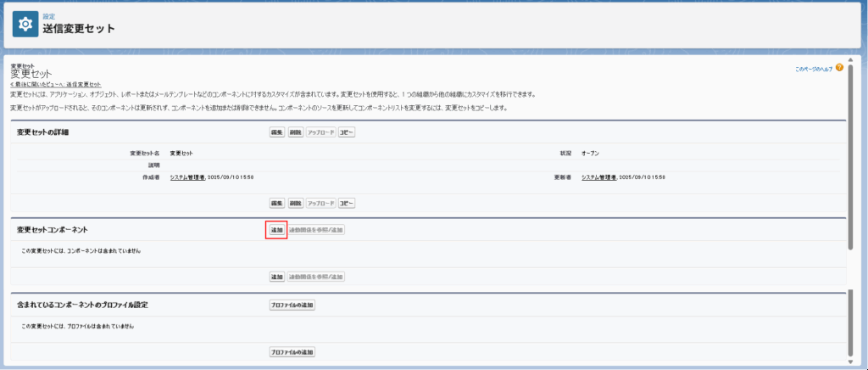This screenshot has height=370, width=868.
Task: Click the upper プロファイルの追加 button
Action: [x=292, y=305]
